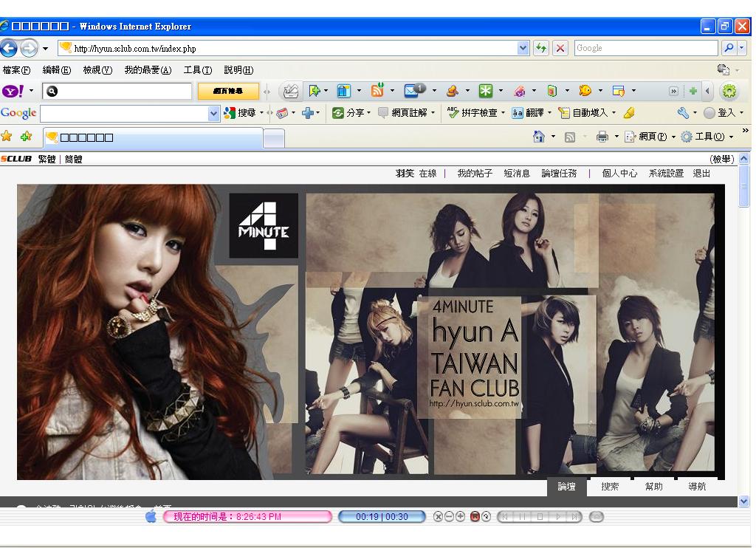Click the blue 00:19 | 00:30 progress display
The image size is (756, 548).
click(382, 517)
